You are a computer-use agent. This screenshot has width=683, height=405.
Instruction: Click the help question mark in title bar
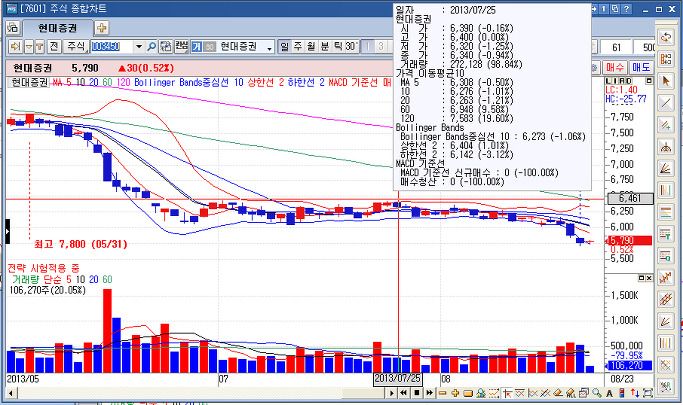click(x=627, y=9)
